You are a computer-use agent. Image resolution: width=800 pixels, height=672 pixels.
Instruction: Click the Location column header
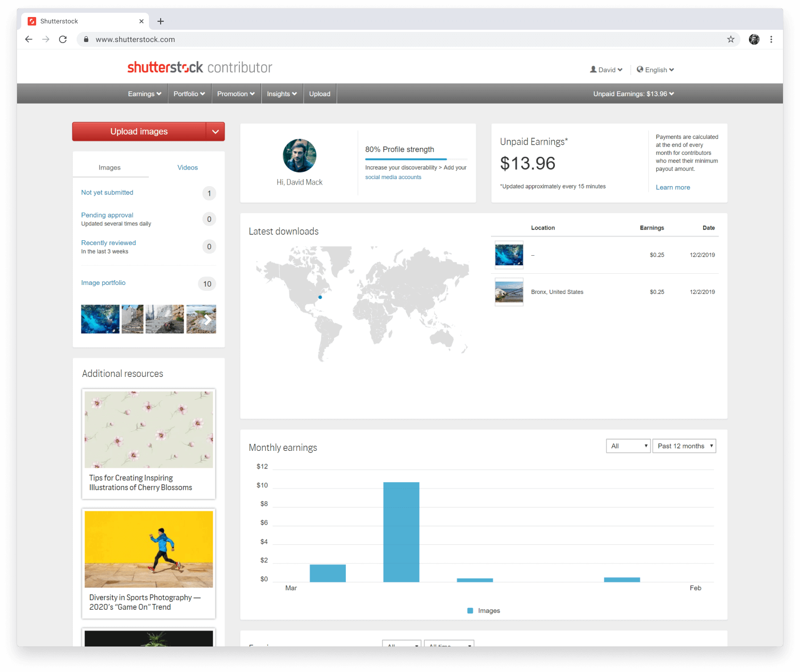[x=543, y=228]
